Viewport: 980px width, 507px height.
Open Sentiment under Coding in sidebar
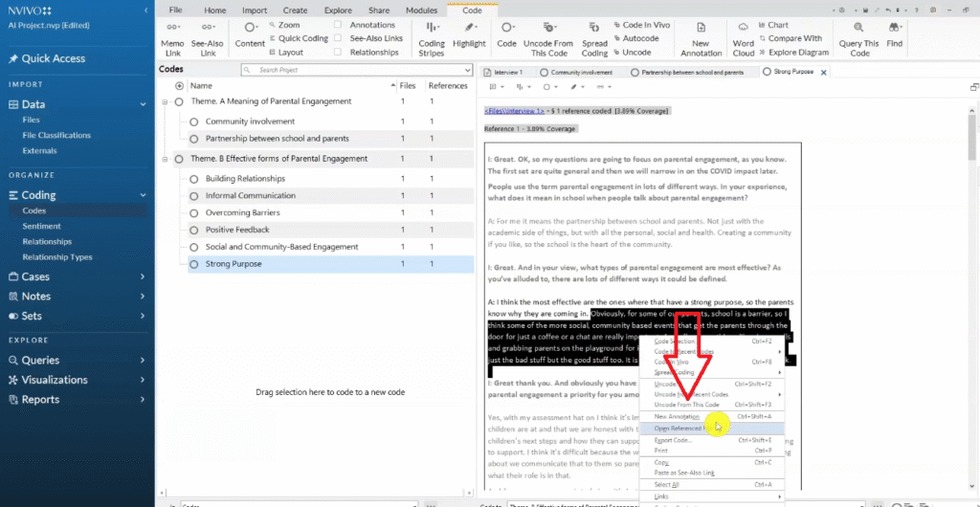pos(43,226)
